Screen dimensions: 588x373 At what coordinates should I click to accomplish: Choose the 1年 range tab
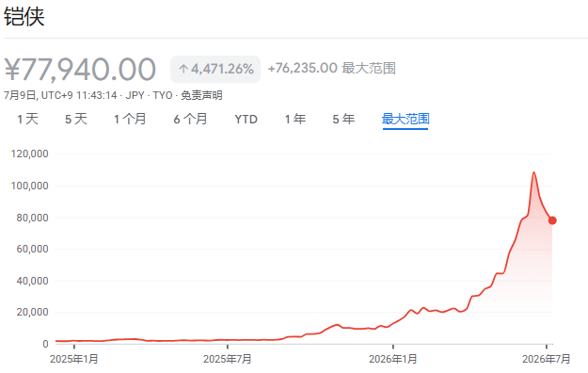[295, 119]
